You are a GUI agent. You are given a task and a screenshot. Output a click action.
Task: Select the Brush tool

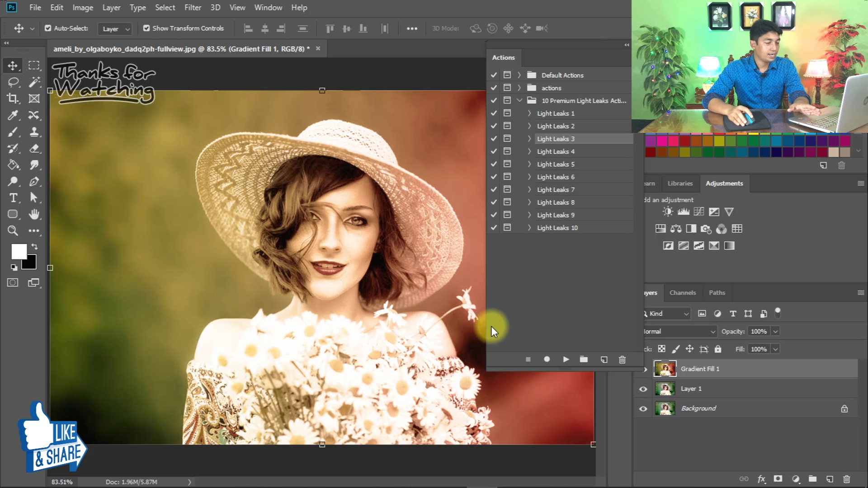click(13, 132)
